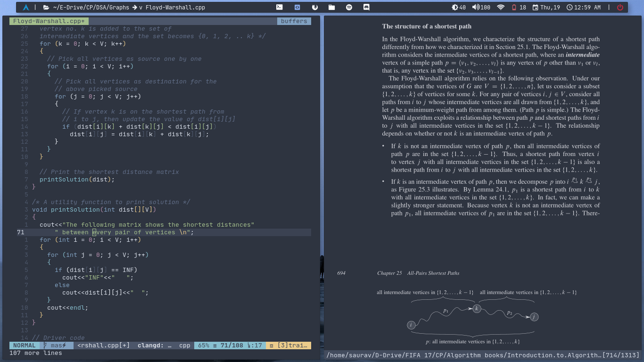The height and width of the screenshot is (362, 644).
Task: Click the git branch mas segment
Action: (57, 346)
